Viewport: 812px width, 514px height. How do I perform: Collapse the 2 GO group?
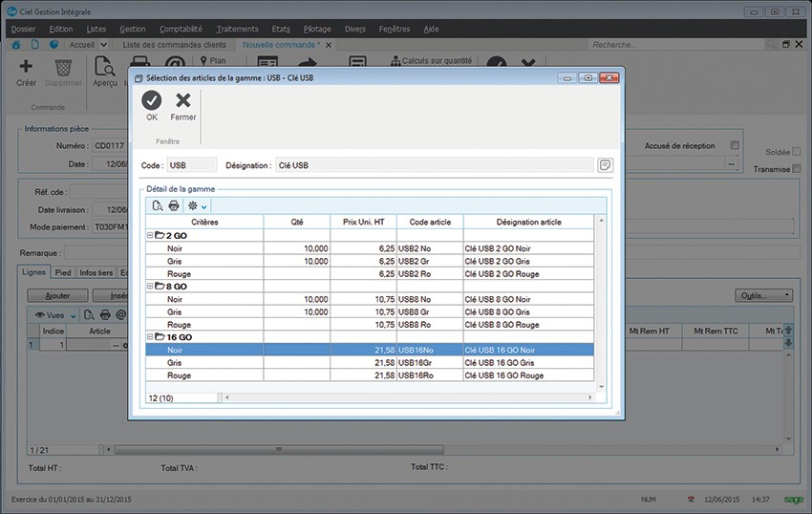click(151, 235)
